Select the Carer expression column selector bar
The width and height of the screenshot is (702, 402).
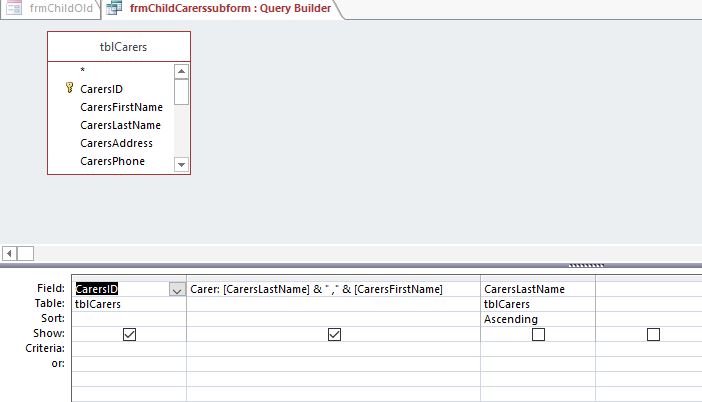334,278
